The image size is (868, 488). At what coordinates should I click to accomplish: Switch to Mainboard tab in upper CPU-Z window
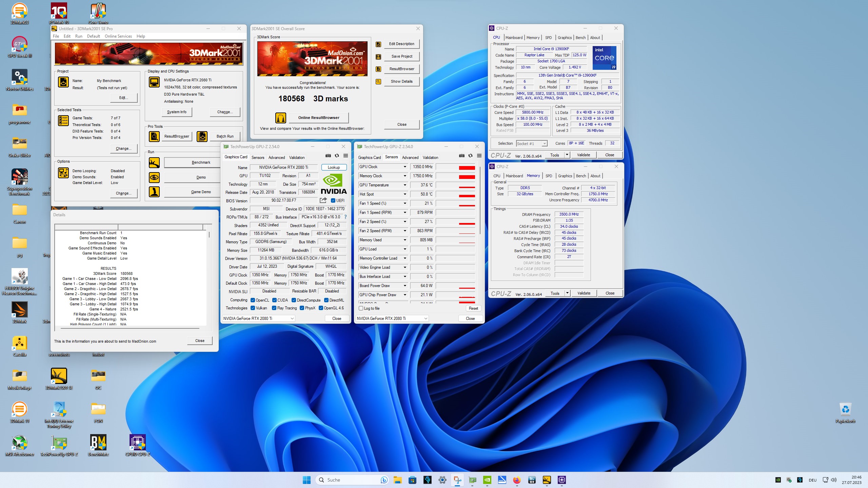[514, 38]
